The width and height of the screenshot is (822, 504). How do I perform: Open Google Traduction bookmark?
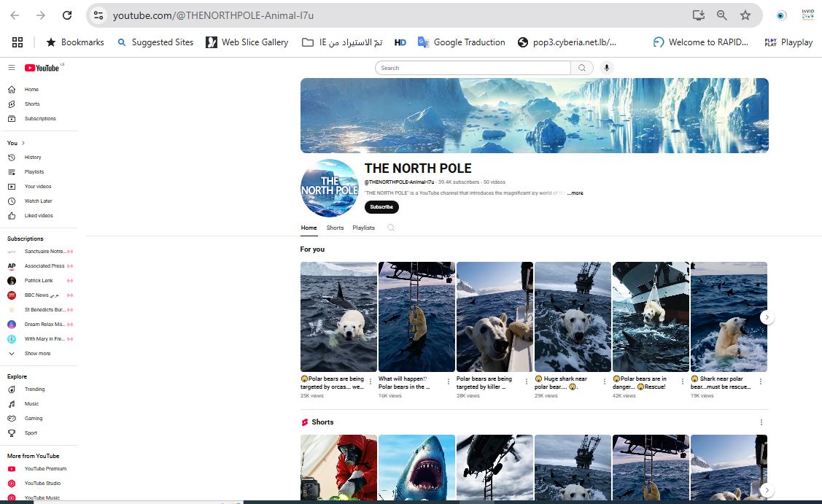click(461, 42)
